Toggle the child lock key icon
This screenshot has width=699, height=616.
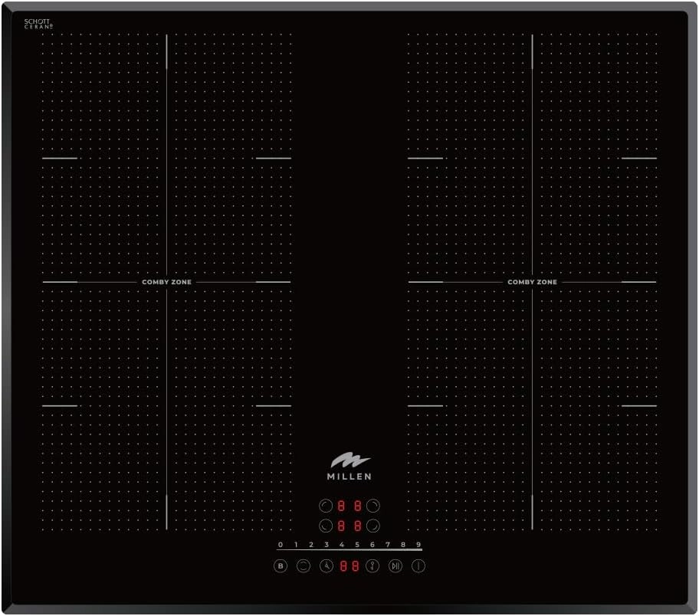[372, 565]
